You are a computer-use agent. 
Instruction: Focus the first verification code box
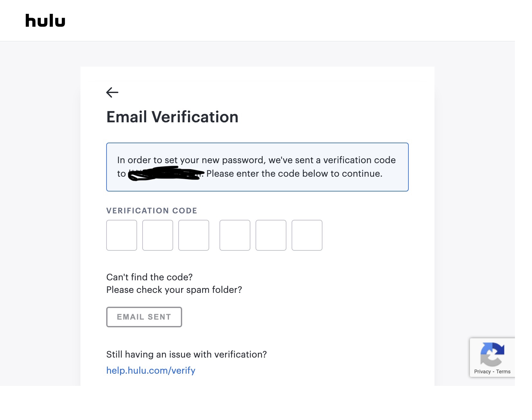point(122,235)
